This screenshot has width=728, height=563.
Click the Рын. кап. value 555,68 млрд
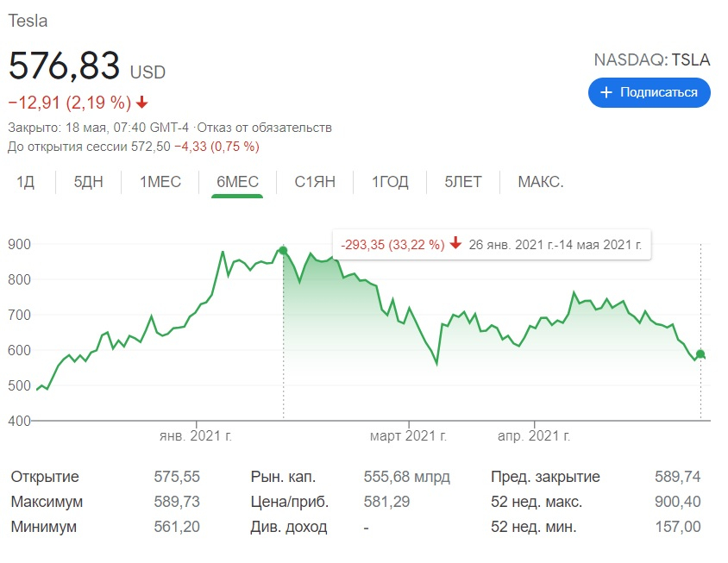[x=407, y=477]
